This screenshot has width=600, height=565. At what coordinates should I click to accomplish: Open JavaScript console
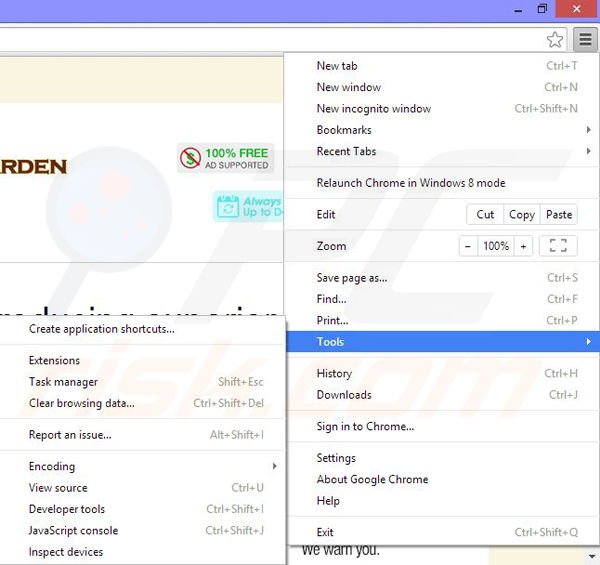pyautogui.click(x=142, y=531)
